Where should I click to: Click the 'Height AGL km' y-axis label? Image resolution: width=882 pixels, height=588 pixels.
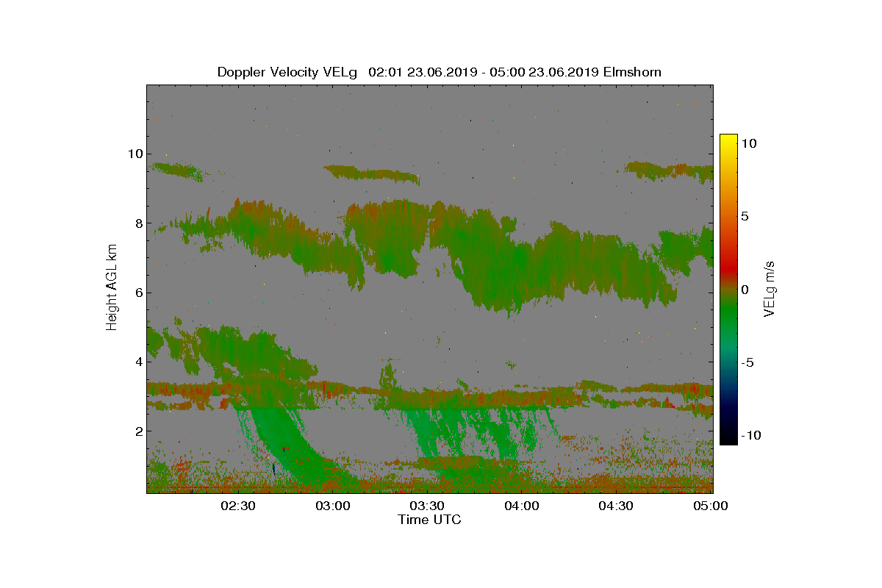pos(112,288)
